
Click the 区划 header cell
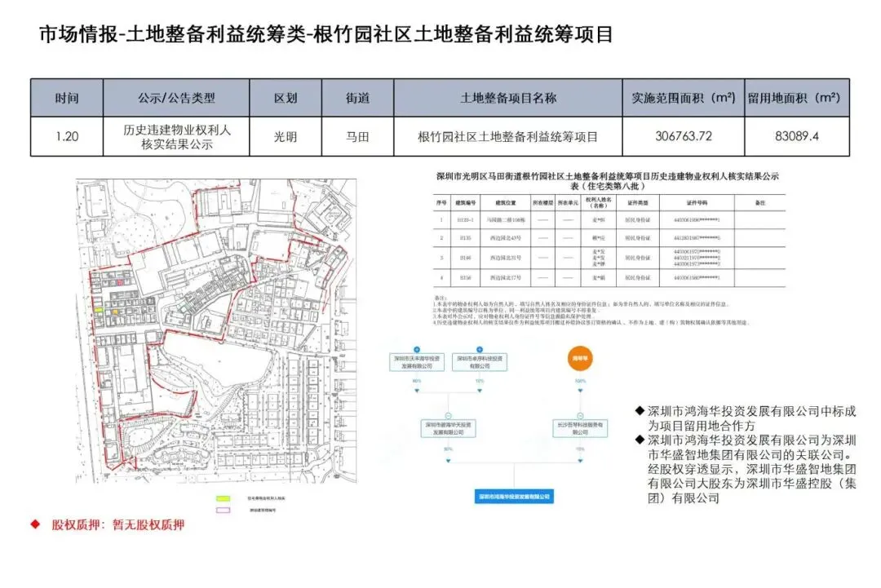pos(286,98)
